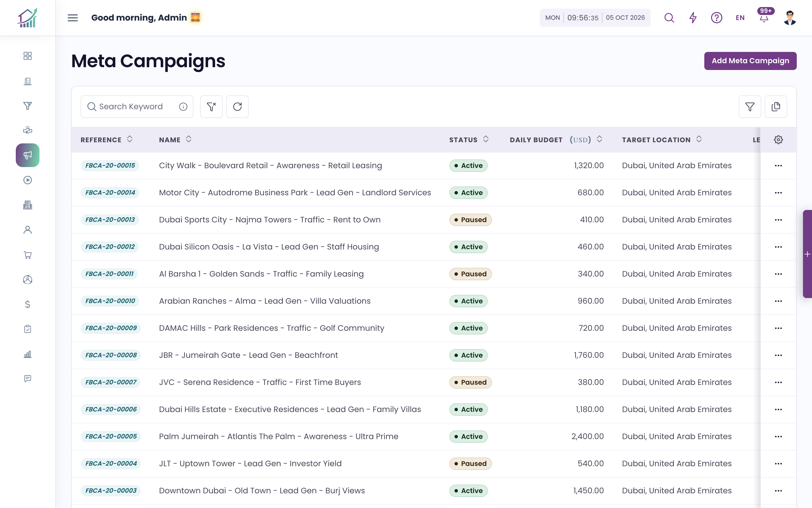Open reference FBCA-20-00010

(110, 301)
